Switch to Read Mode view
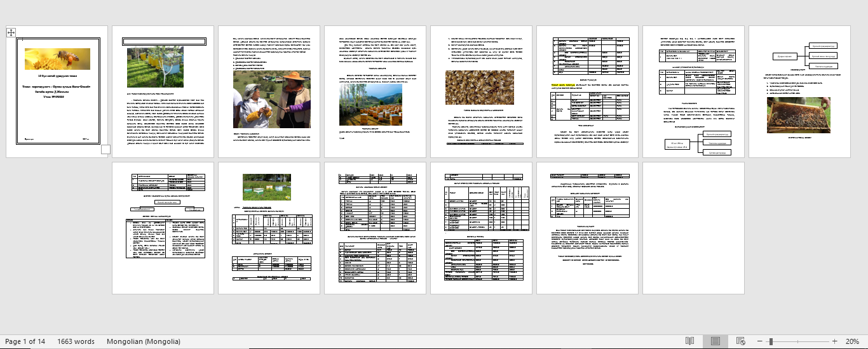The width and height of the screenshot is (868, 349). 690,341
